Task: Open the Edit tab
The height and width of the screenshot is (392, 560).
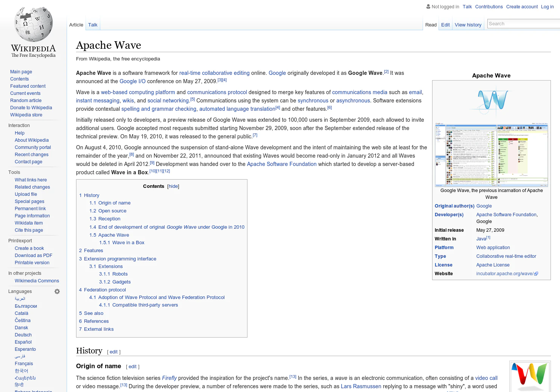Action: [445, 25]
